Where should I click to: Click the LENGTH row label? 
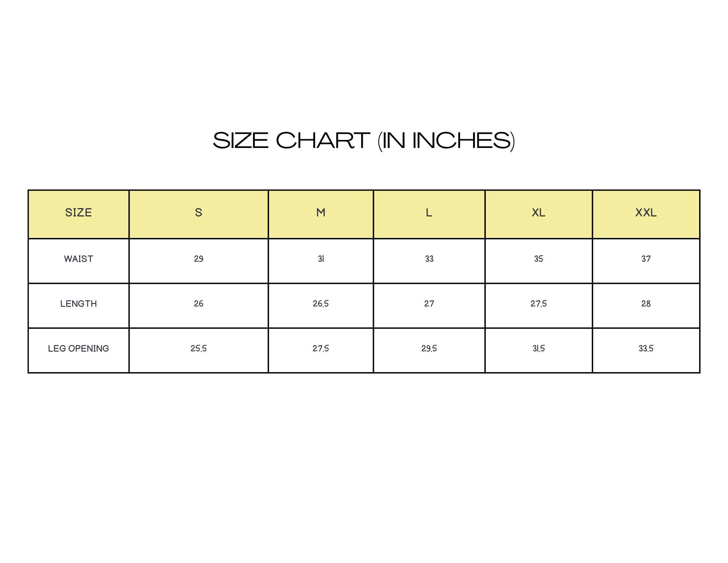(79, 304)
